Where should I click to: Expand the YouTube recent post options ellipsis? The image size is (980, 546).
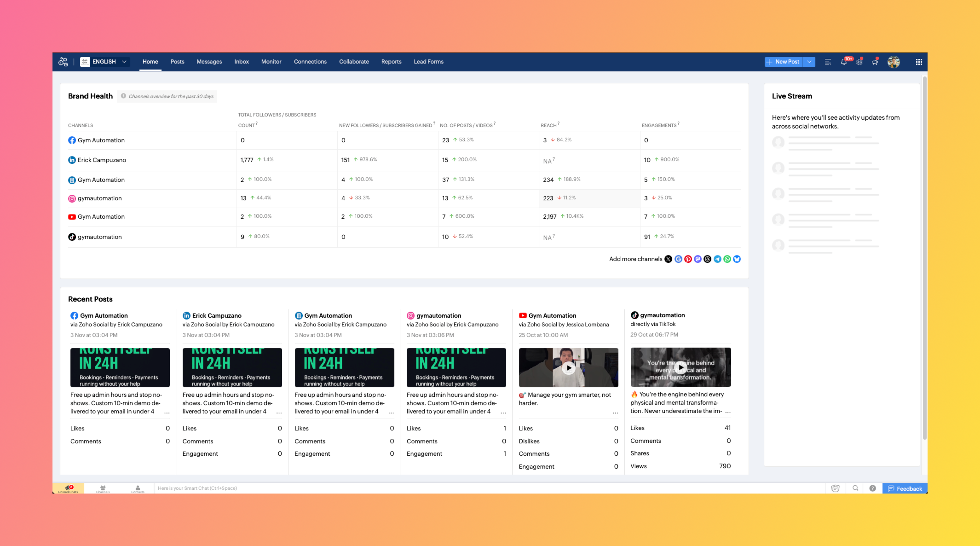615,412
